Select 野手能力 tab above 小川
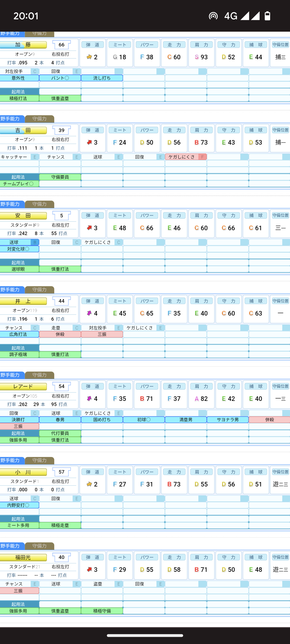The image size is (290, 644). [12, 460]
